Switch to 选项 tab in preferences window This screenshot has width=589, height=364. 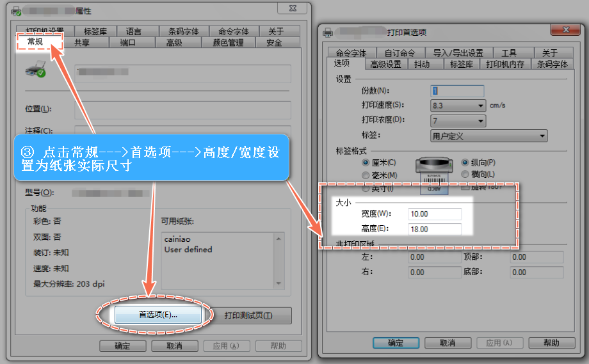point(342,63)
